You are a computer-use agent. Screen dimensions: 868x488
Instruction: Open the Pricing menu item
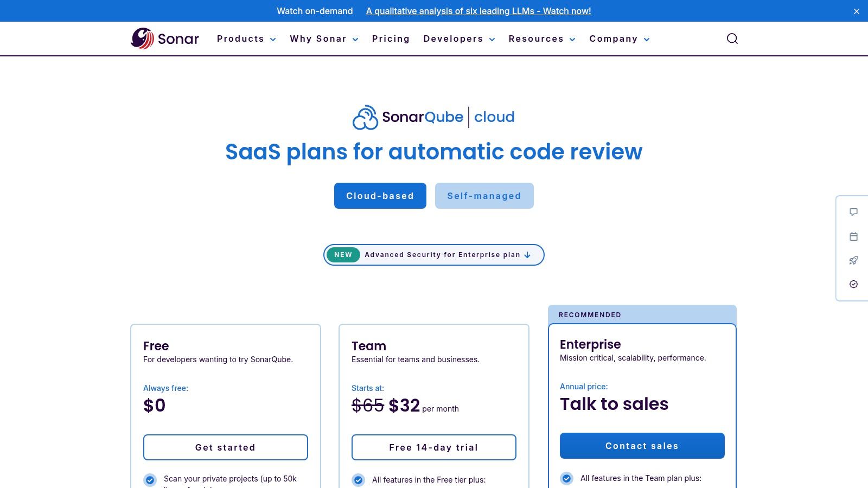point(391,38)
